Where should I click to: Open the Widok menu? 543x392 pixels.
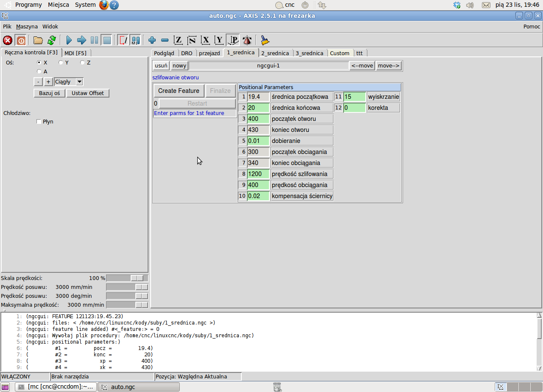(x=50, y=26)
